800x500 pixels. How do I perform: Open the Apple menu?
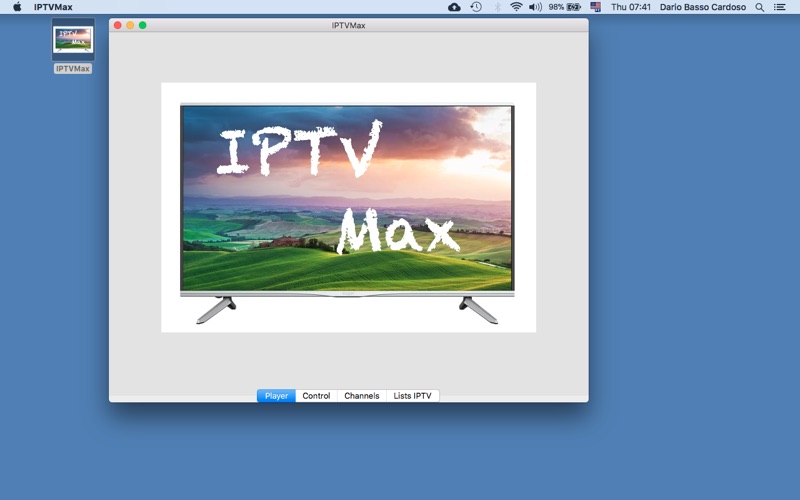pyautogui.click(x=17, y=7)
